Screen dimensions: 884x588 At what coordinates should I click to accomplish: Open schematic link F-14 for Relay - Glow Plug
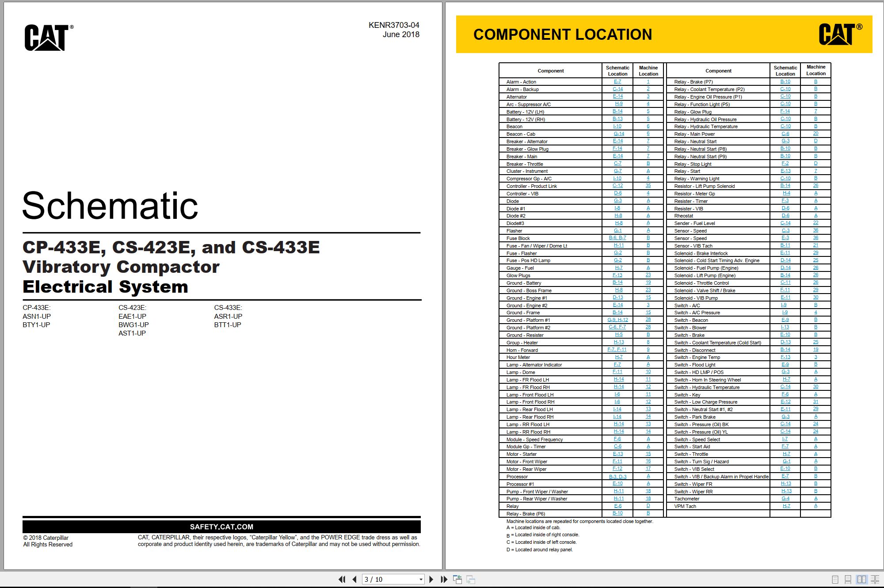[x=785, y=111]
